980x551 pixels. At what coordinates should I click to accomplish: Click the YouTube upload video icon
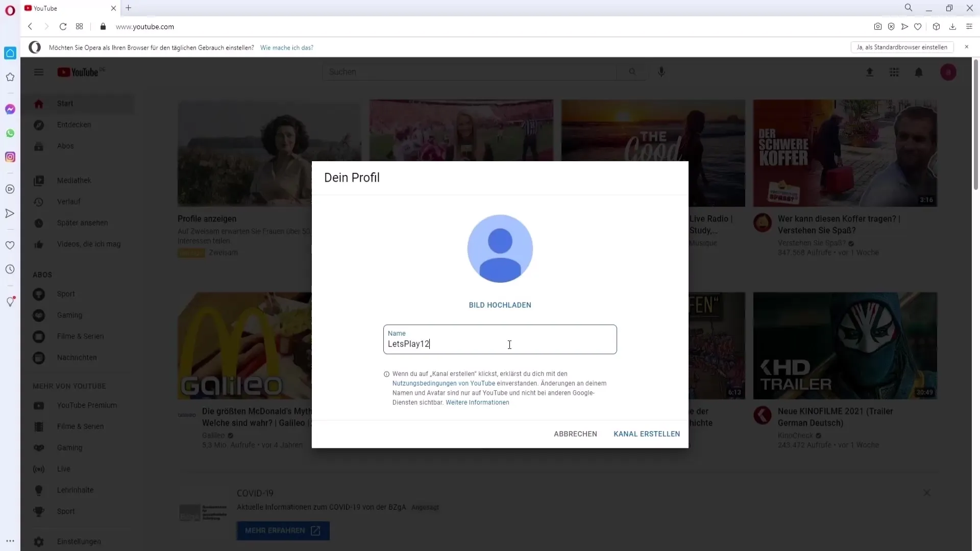point(870,72)
